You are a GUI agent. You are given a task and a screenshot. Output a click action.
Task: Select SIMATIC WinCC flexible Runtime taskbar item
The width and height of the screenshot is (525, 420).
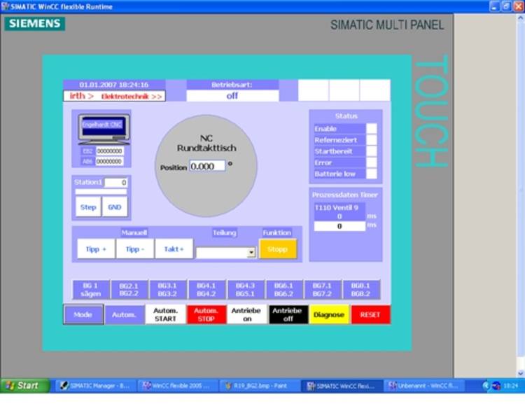click(x=342, y=386)
